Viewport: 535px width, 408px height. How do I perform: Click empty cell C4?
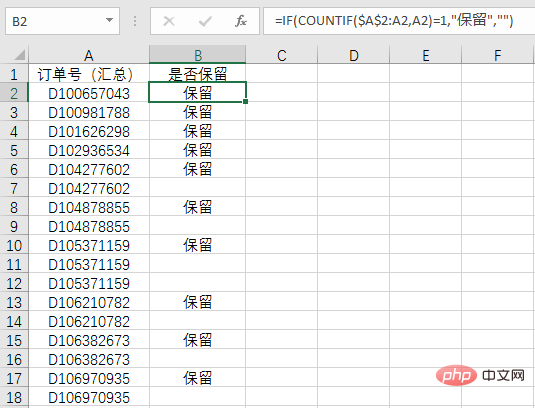coord(281,131)
